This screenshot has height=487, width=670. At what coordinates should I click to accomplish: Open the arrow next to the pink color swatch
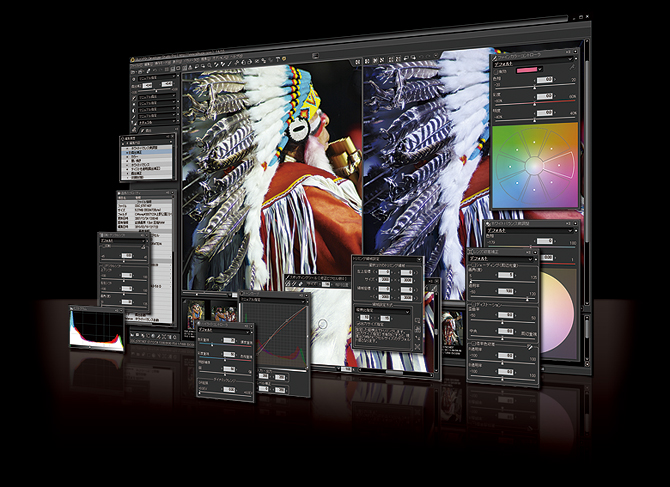pyautogui.click(x=540, y=69)
